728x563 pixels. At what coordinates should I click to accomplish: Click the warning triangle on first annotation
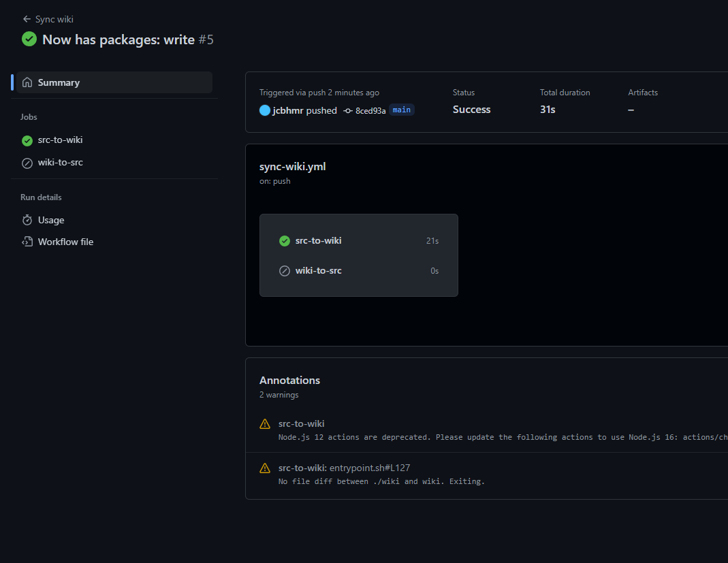[264, 423]
